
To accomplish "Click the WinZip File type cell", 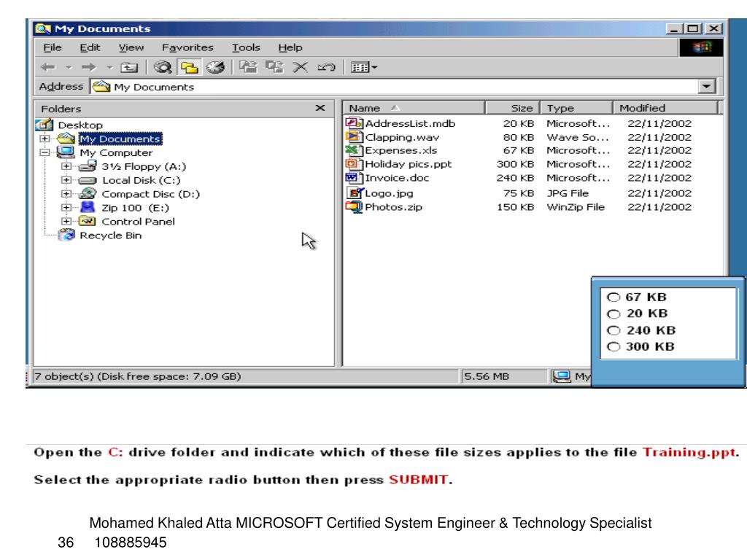I will click(576, 207).
